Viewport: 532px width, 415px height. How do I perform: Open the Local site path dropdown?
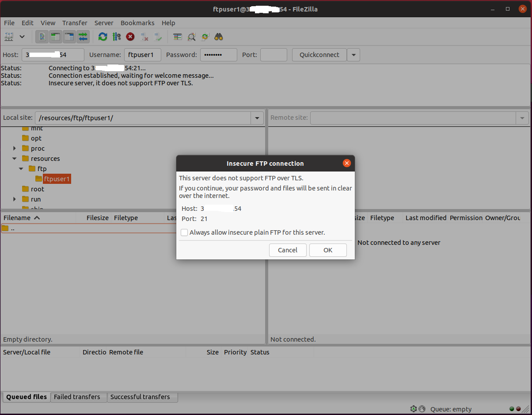point(257,118)
